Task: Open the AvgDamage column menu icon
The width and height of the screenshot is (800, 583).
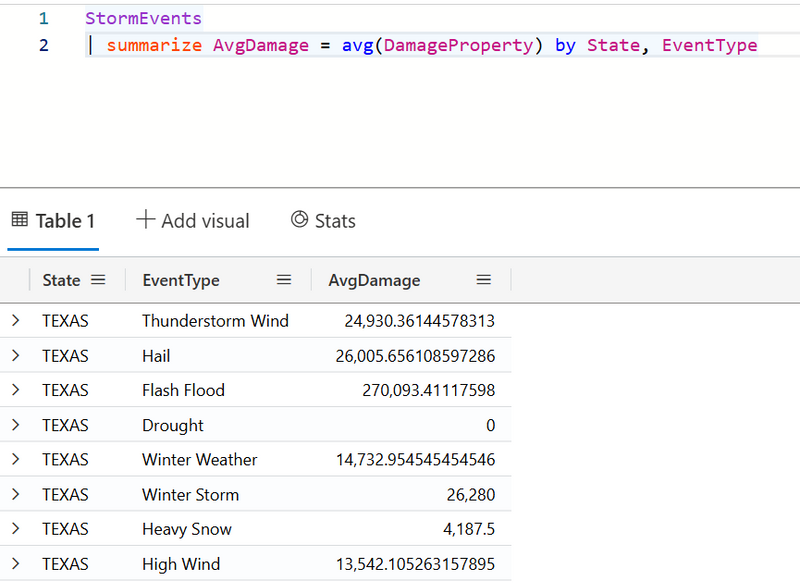Action: (483, 280)
